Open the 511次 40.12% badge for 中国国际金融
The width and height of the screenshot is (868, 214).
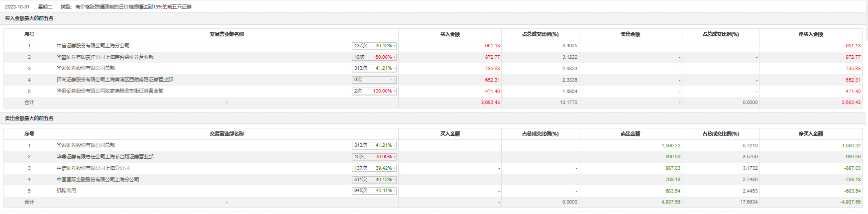click(x=374, y=180)
